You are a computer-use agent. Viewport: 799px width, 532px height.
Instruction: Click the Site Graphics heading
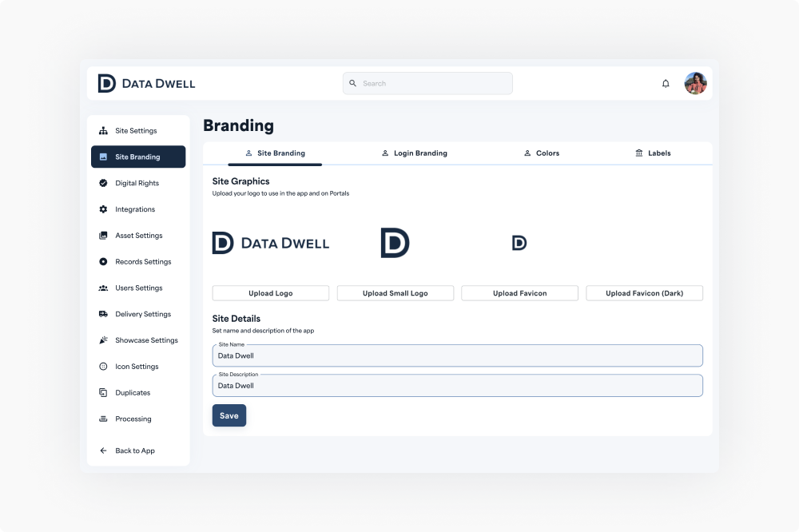pyautogui.click(x=241, y=181)
